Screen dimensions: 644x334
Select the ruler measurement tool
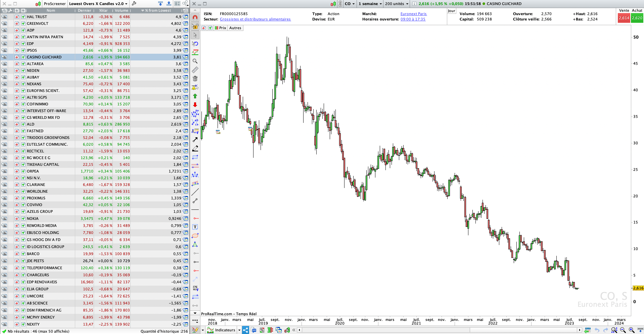pyautogui.click(x=195, y=70)
